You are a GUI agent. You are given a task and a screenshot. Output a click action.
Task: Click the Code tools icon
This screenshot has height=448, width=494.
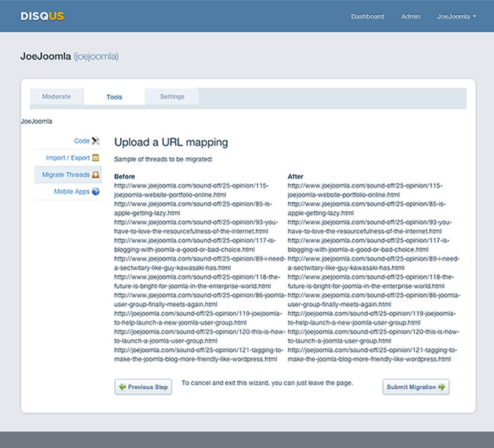(95, 141)
